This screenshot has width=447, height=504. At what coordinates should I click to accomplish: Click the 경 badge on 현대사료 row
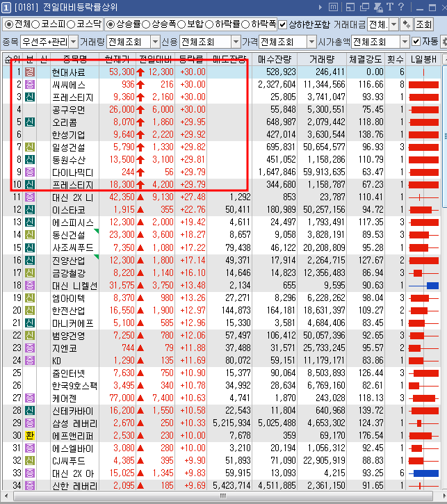pyautogui.click(x=30, y=72)
